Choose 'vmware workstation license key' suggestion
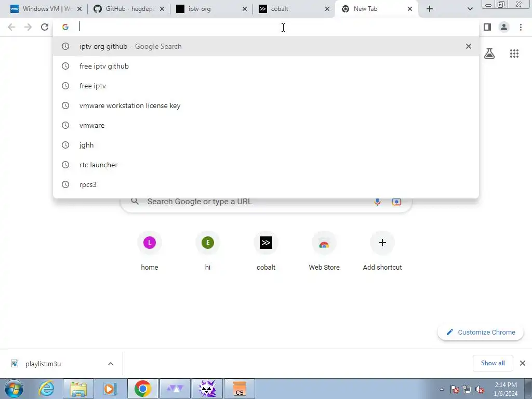532x399 pixels. (266, 105)
